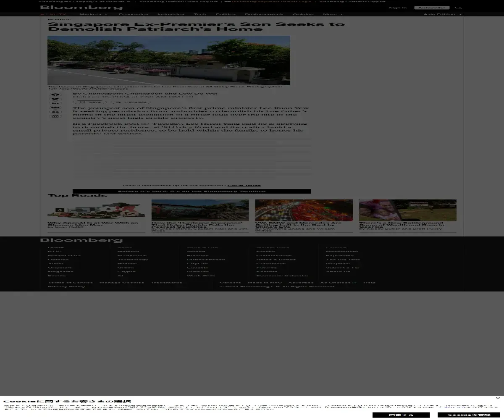Screen dimensions: 504x420
Task: Open Bloomberg Terminal Demo Request link
Action: click(x=178, y=1)
